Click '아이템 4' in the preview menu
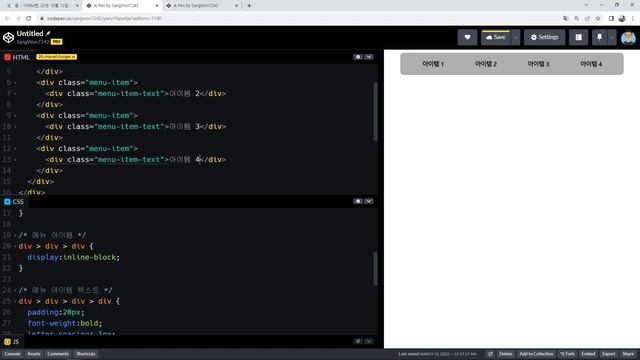640x360 pixels. pyautogui.click(x=591, y=64)
